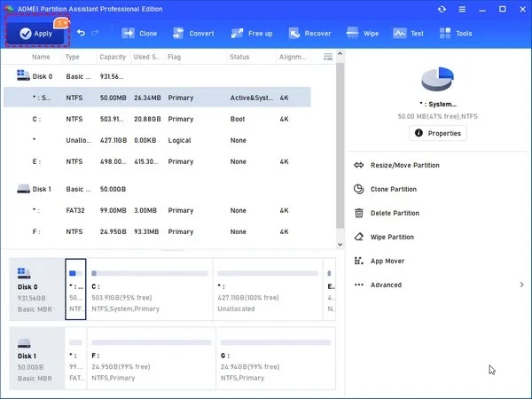Select Disk 1 row in list

157,189
